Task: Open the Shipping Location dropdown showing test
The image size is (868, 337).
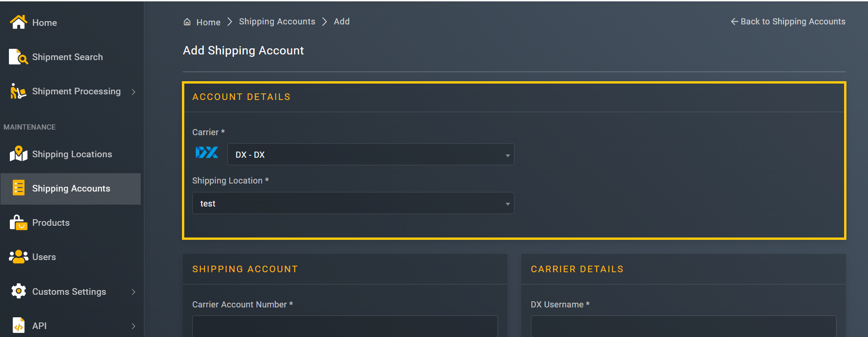Action: [353, 203]
